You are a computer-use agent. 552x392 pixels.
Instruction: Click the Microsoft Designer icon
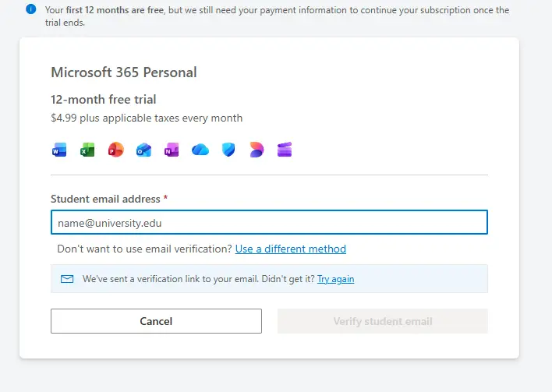pyautogui.click(x=257, y=150)
